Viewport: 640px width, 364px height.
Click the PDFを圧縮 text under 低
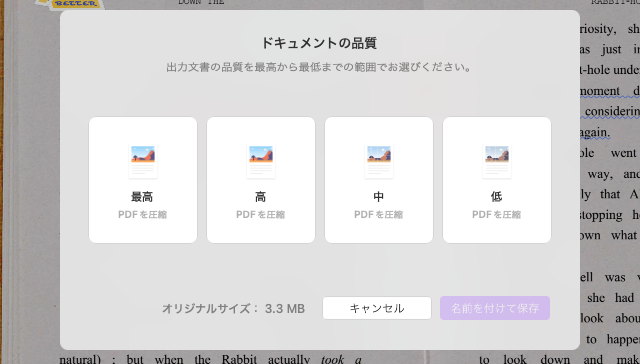click(496, 215)
